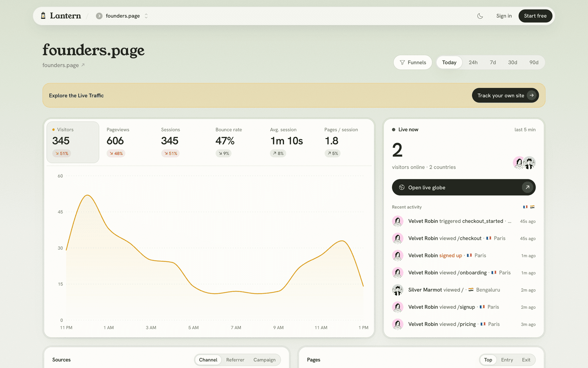The width and height of the screenshot is (588, 368).
Task: Click the Bengaluru flag in Silver Marmot row
Action: [471, 290]
